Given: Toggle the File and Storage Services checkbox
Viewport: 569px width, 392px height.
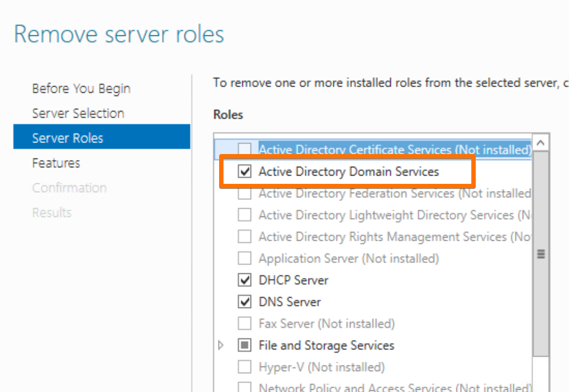Looking at the screenshot, I should 244,345.
